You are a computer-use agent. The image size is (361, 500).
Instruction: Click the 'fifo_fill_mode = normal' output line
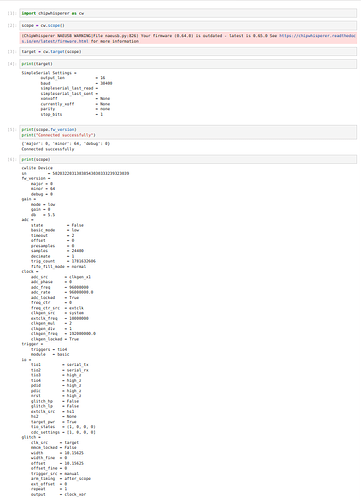[x=58, y=266]
